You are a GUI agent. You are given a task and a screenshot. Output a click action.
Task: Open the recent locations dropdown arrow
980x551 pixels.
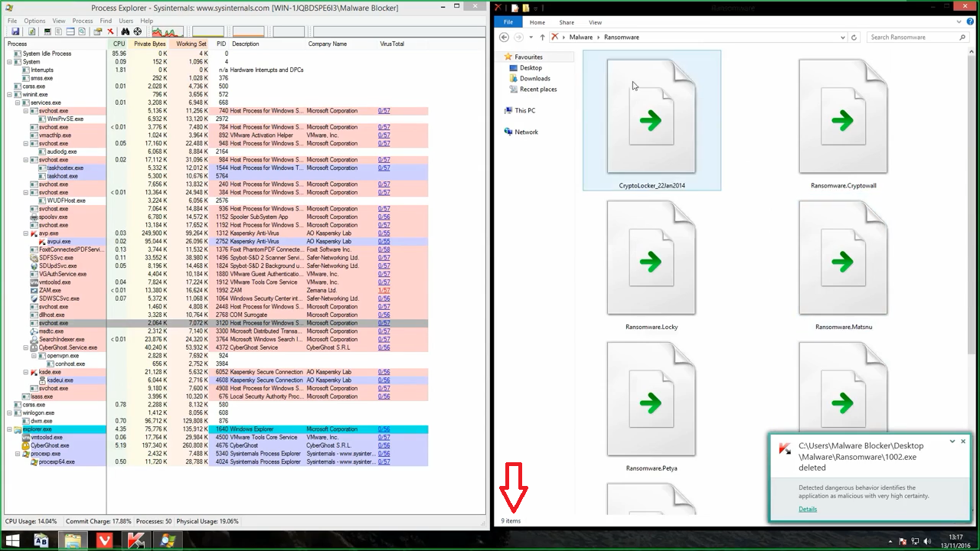click(x=531, y=37)
